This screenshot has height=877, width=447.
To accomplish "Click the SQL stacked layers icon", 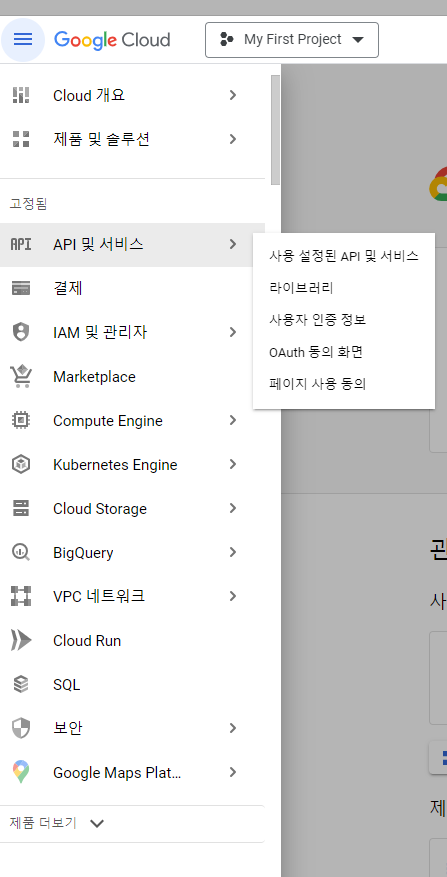I will click(x=21, y=684).
